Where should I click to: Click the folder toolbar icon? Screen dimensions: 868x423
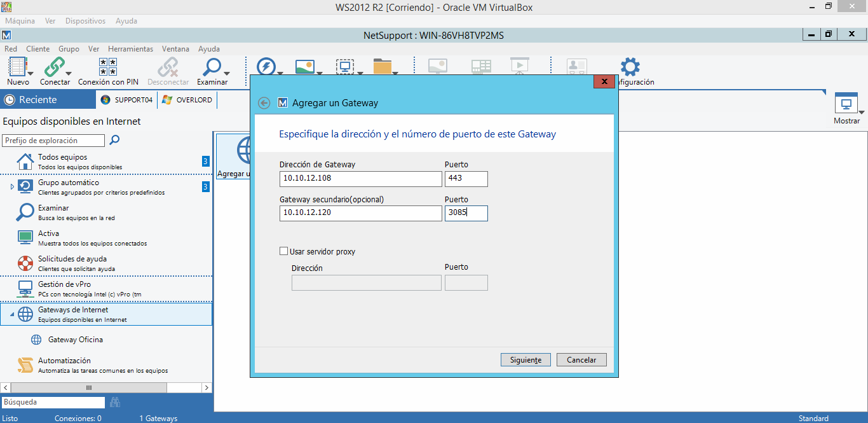[382, 67]
